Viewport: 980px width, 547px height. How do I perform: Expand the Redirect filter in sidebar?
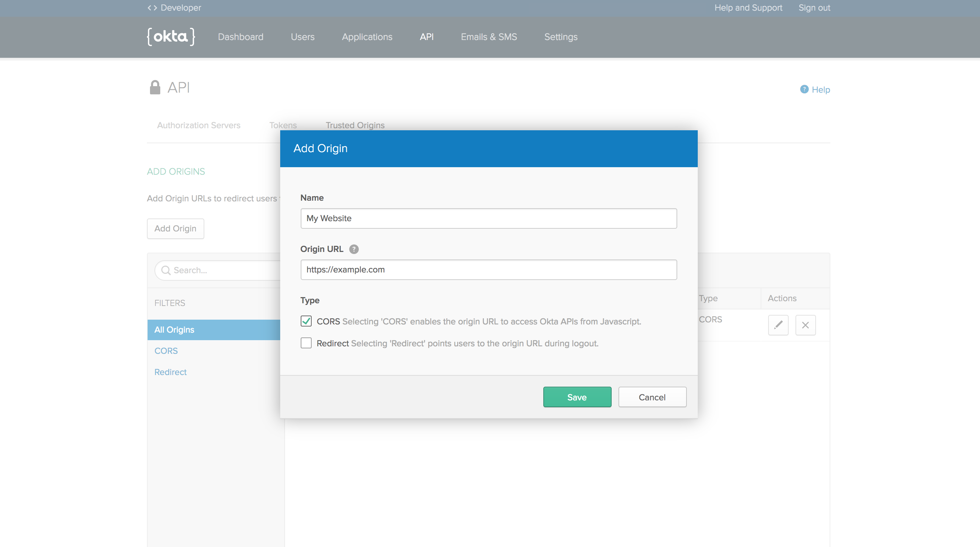170,372
